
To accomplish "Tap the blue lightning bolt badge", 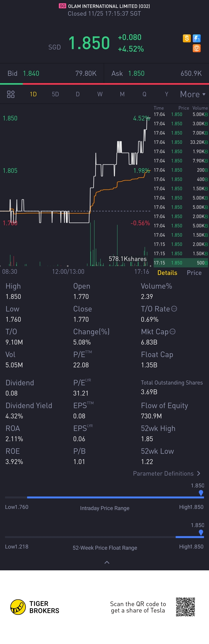I will click(x=197, y=38).
